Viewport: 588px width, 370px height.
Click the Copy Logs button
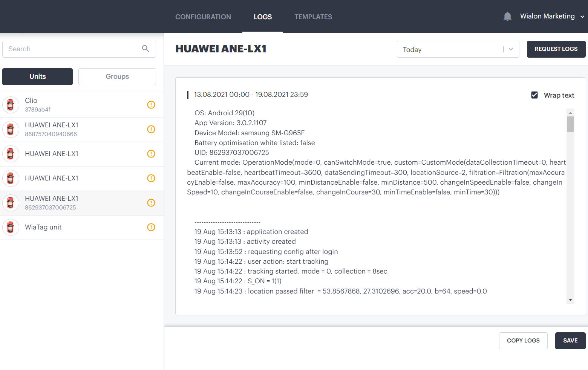pos(523,341)
